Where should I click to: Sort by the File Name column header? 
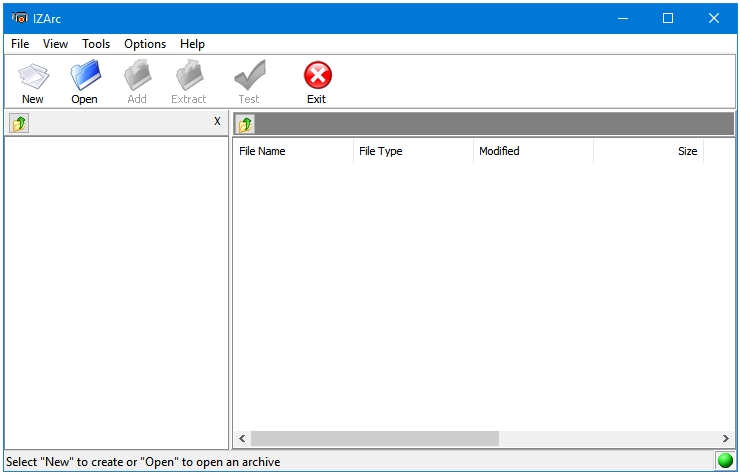pyautogui.click(x=293, y=151)
